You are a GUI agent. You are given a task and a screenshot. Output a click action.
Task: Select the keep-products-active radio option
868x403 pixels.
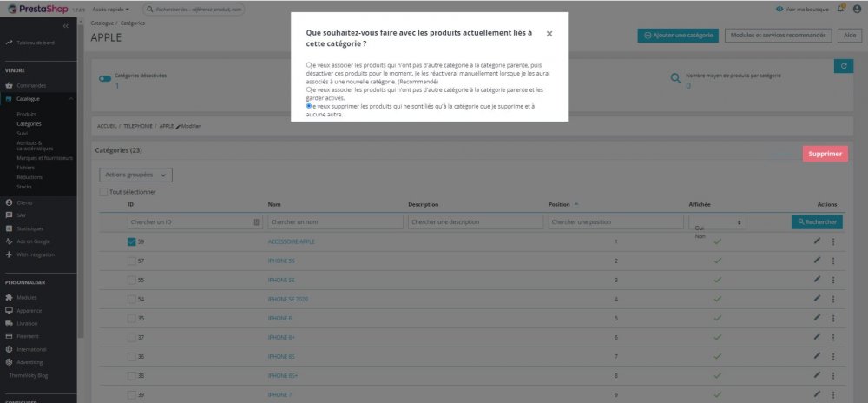point(309,89)
